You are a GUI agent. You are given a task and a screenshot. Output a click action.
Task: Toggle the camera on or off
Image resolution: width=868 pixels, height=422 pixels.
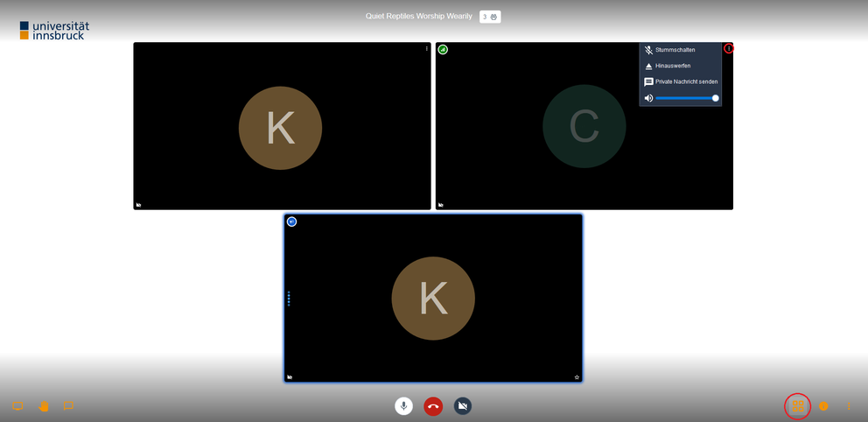(x=463, y=406)
